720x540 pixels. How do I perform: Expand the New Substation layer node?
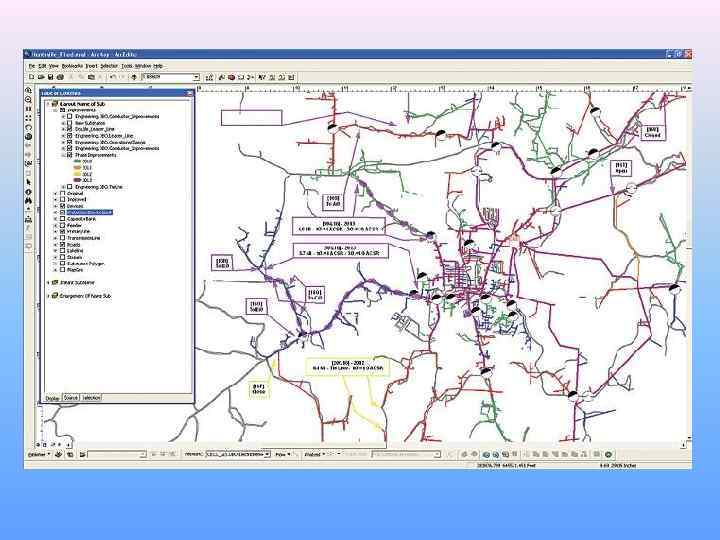(63, 123)
